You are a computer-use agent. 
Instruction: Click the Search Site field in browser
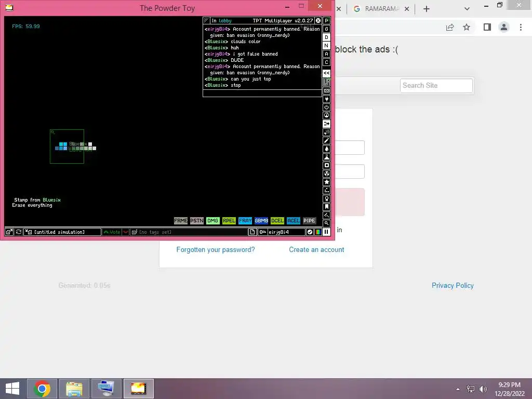coord(436,86)
